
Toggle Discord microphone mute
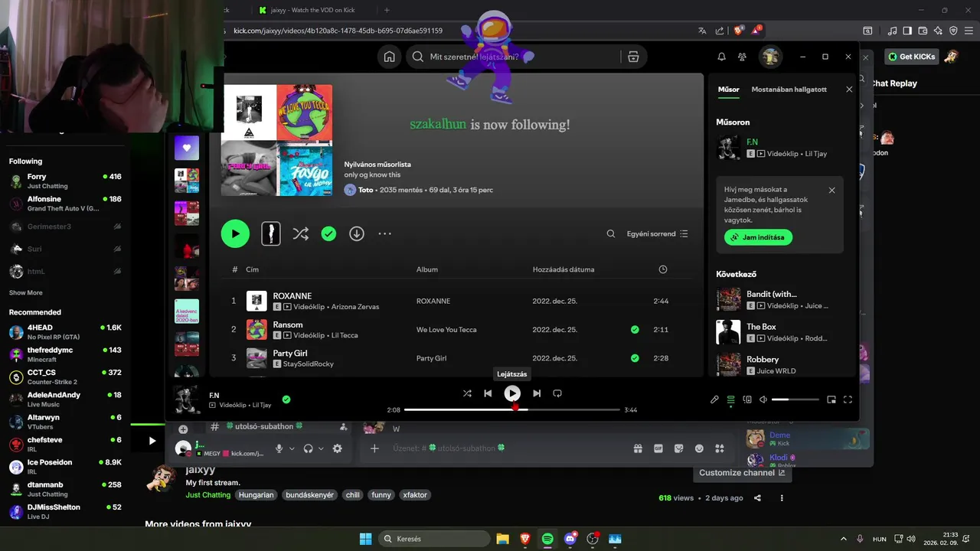coord(279,448)
